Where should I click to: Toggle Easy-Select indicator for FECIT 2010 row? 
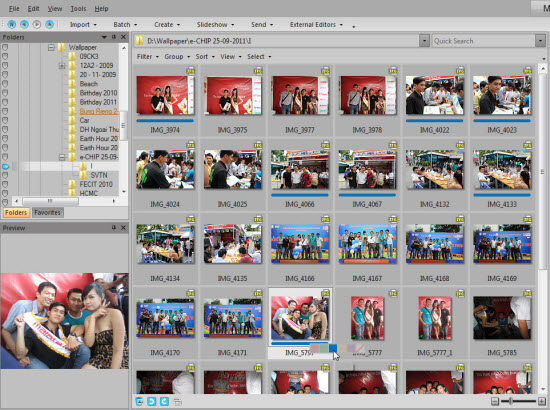point(5,184)
